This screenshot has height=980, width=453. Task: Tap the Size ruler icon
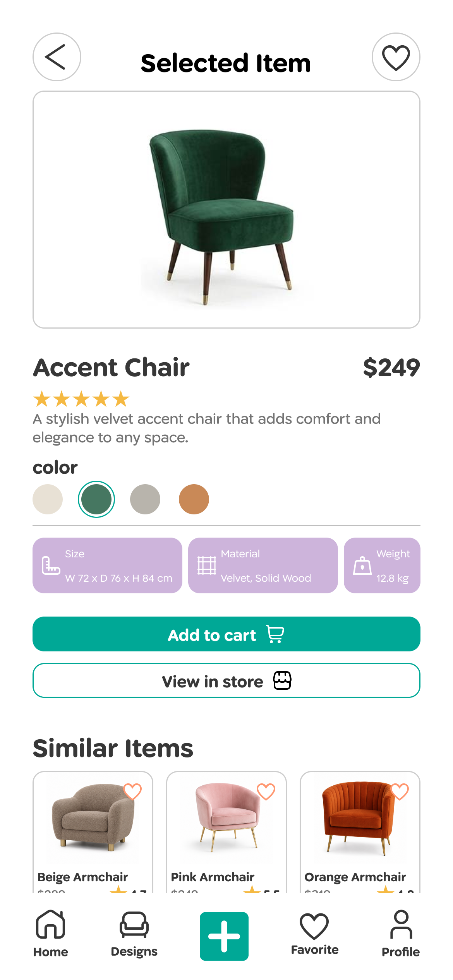pyautogui.click(x=51, y=565)
